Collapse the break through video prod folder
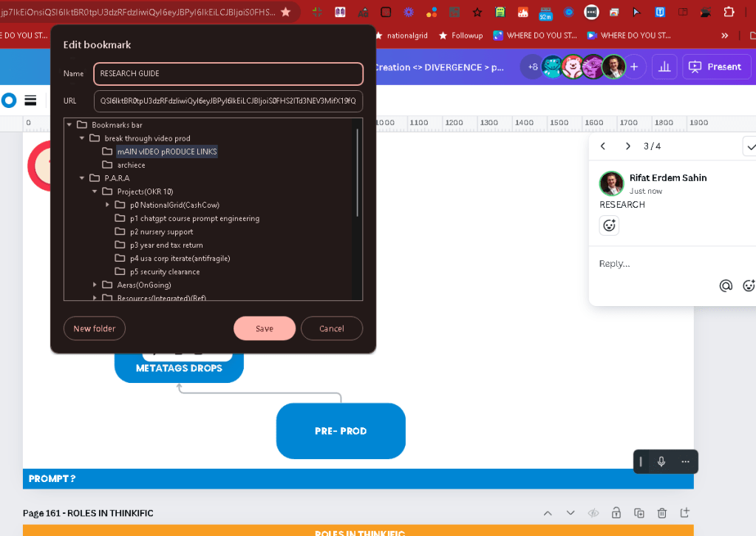 (82, 138)
